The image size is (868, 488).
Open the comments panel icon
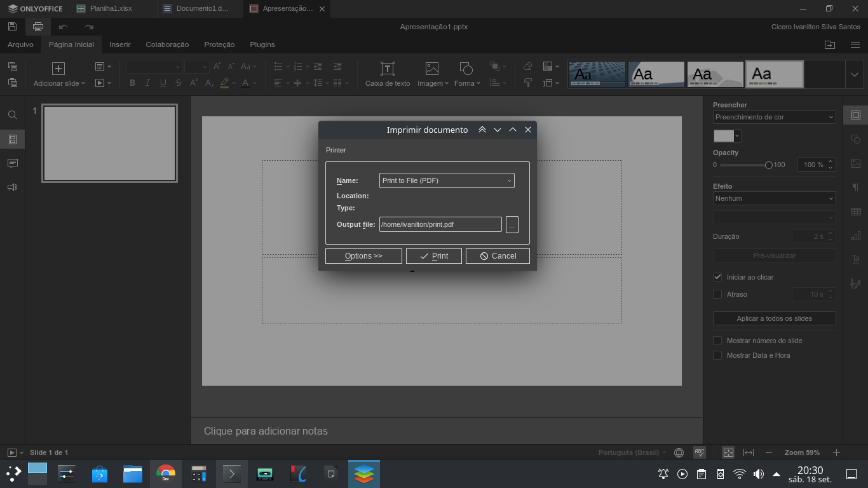[12, 163]
